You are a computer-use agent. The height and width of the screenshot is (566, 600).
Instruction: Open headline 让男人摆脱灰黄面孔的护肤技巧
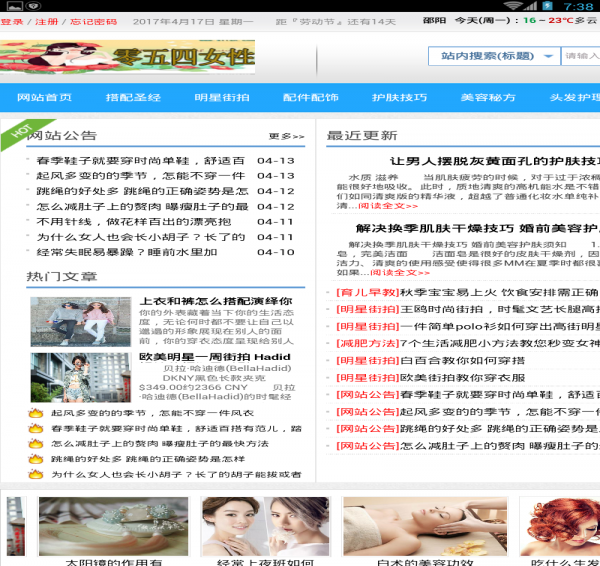[495, 161]
